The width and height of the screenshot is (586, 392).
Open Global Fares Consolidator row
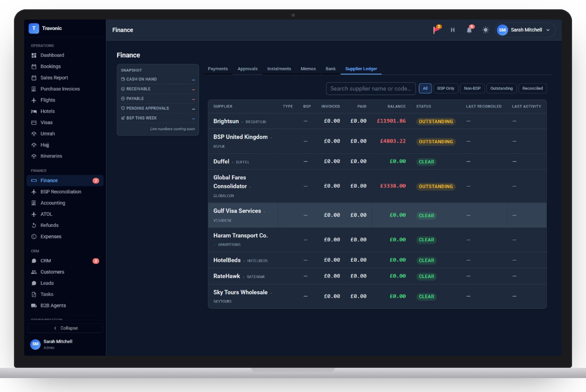pos(377,186)
